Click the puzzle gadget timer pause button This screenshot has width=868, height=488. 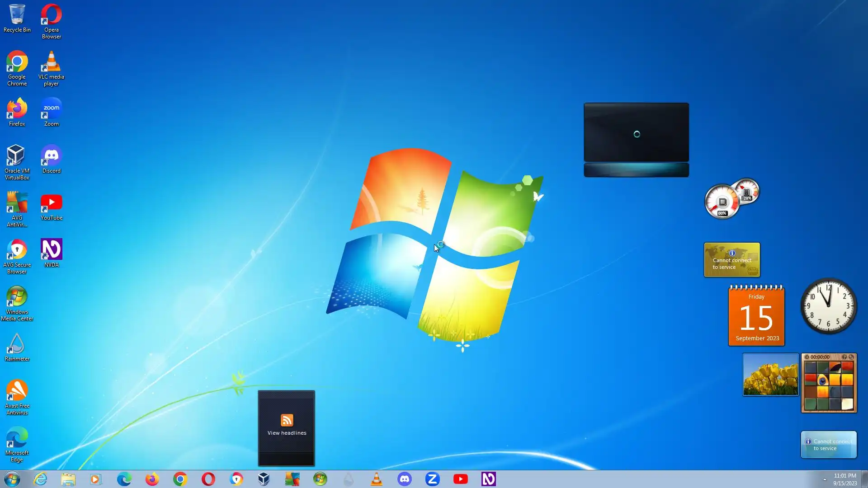click(x=807, y=357)
